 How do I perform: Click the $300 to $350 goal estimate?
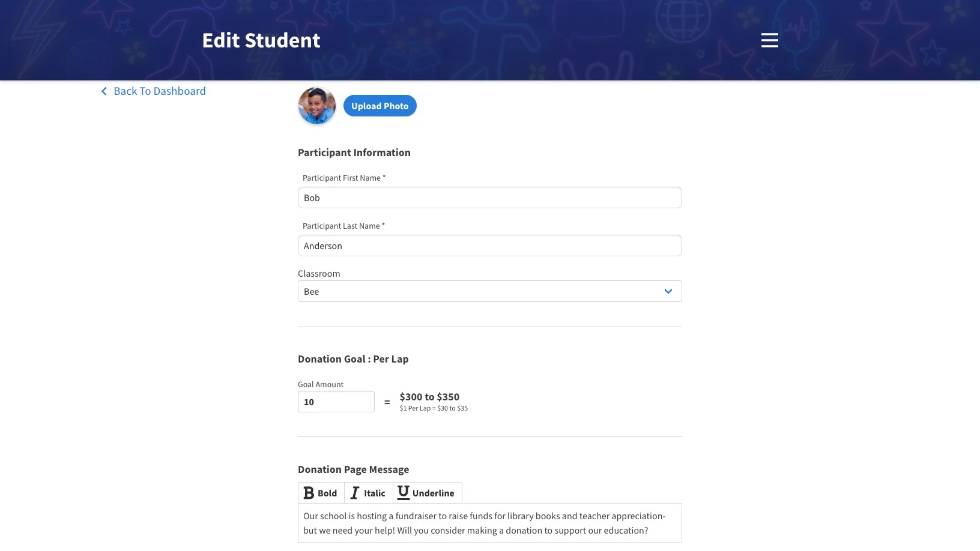429,397
